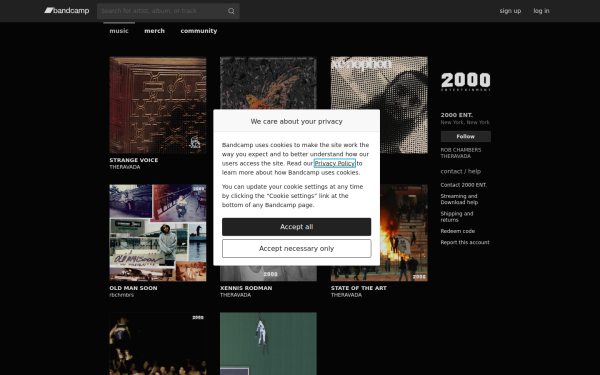Screen dimensions: 600x375
Task: Choose Accept necessary only
Action: 297,248
